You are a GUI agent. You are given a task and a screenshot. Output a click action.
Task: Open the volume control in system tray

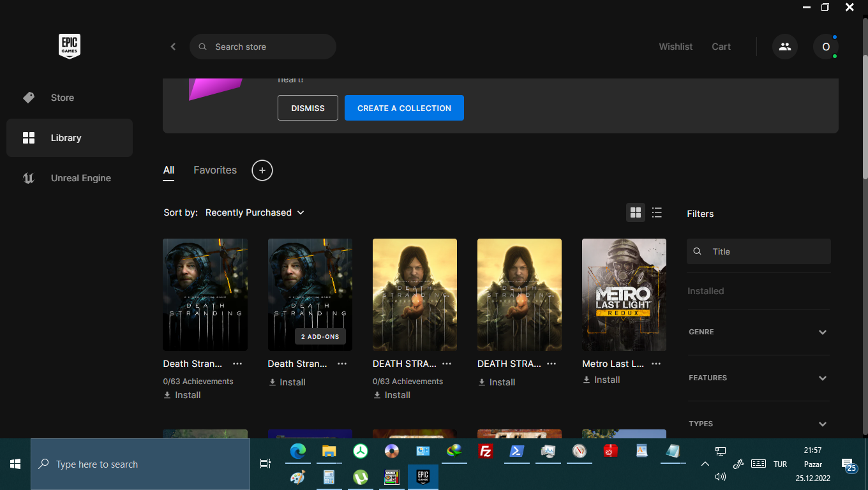click(721, 476)
